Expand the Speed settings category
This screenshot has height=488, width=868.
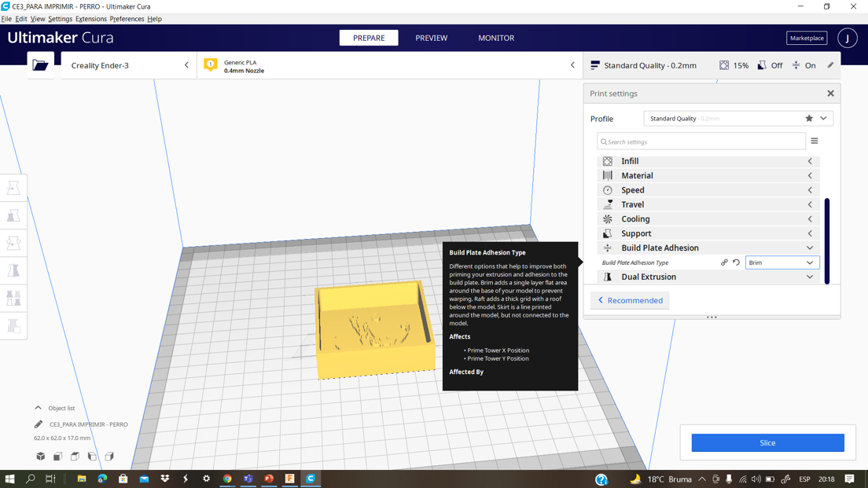708,190
